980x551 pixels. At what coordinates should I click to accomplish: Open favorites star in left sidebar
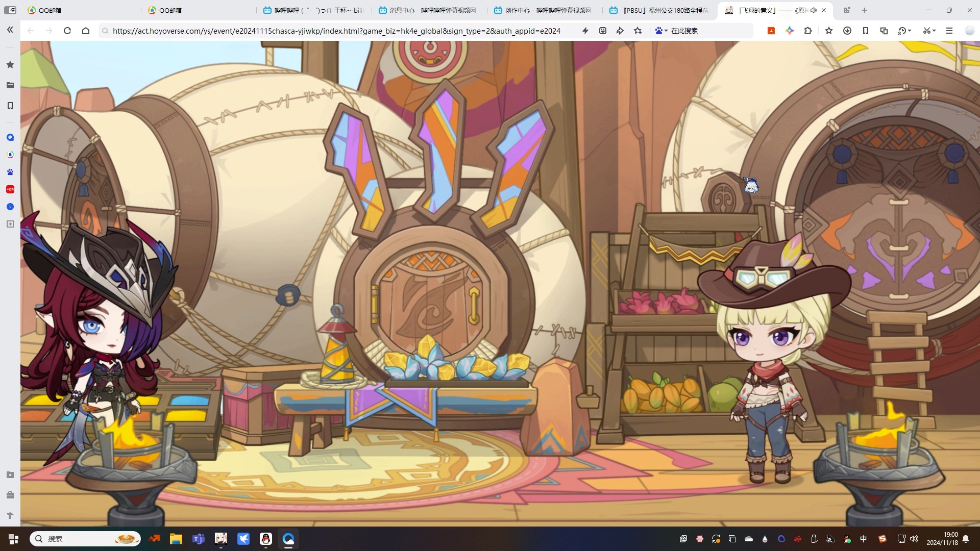coord(10,65)
